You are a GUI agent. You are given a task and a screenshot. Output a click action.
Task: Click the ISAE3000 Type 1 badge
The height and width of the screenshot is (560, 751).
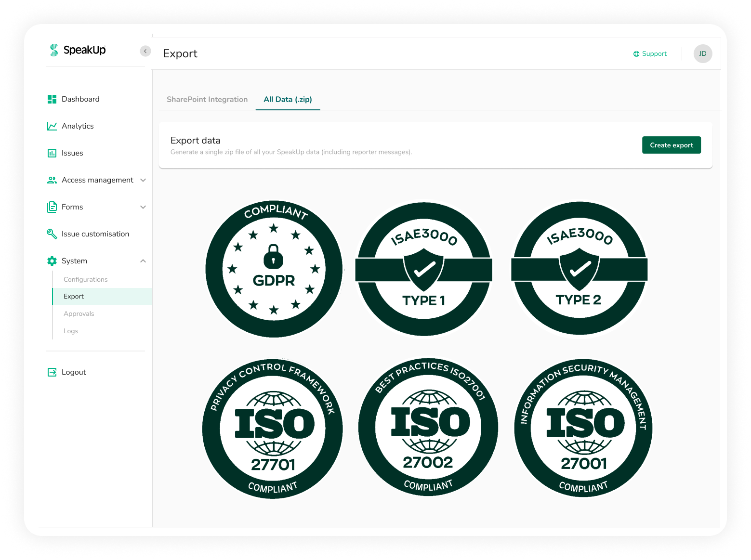(424, 269)
